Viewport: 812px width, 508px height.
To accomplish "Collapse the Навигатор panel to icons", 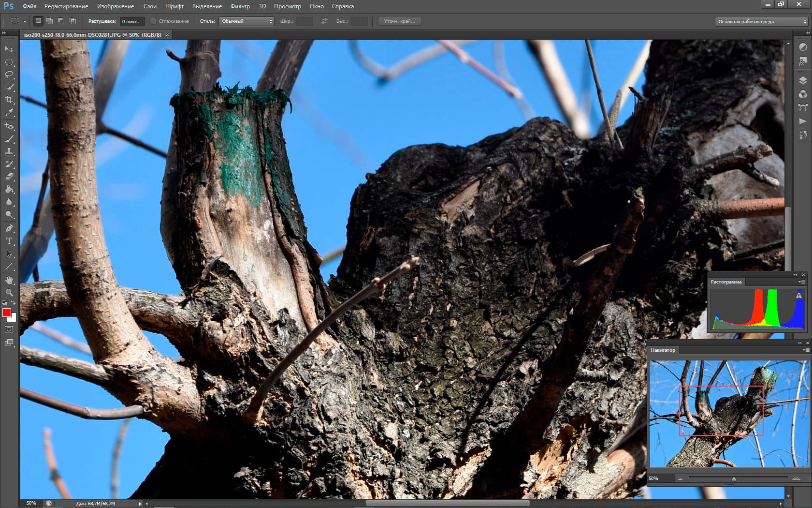I will pos(799,343).
